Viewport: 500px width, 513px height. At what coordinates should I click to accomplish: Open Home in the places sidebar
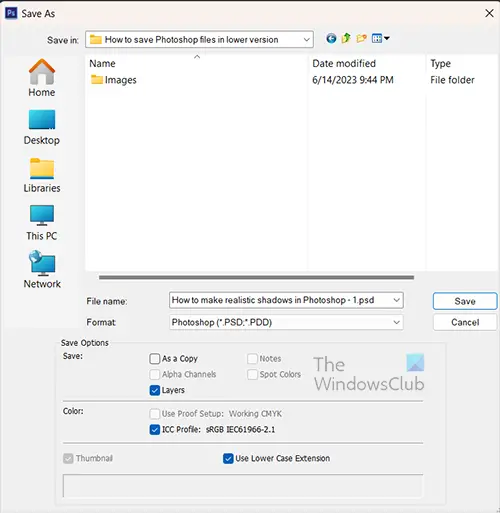(x=42, y=78)
